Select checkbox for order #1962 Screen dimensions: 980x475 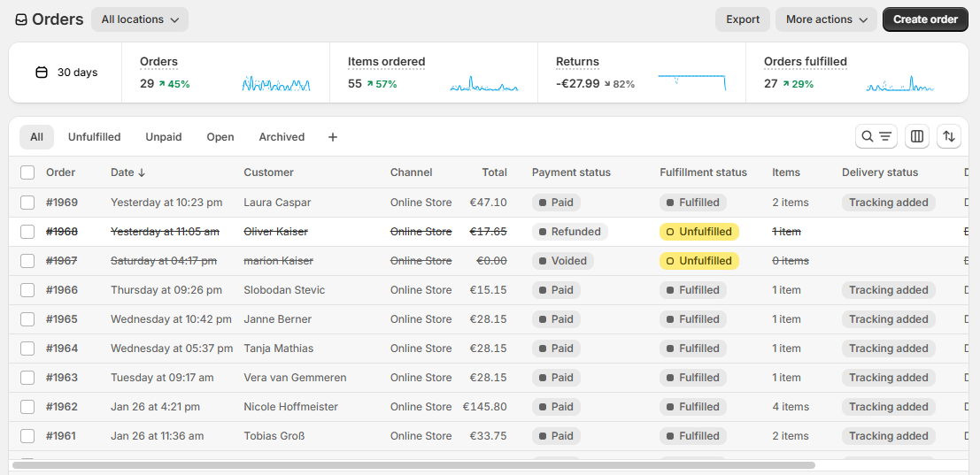[27, 407]
